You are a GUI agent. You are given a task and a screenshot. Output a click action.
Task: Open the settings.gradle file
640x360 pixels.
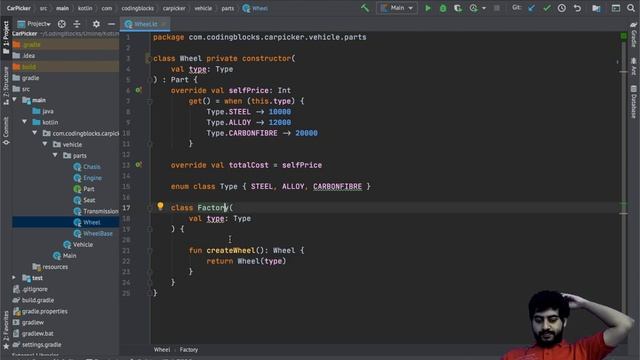37,344
